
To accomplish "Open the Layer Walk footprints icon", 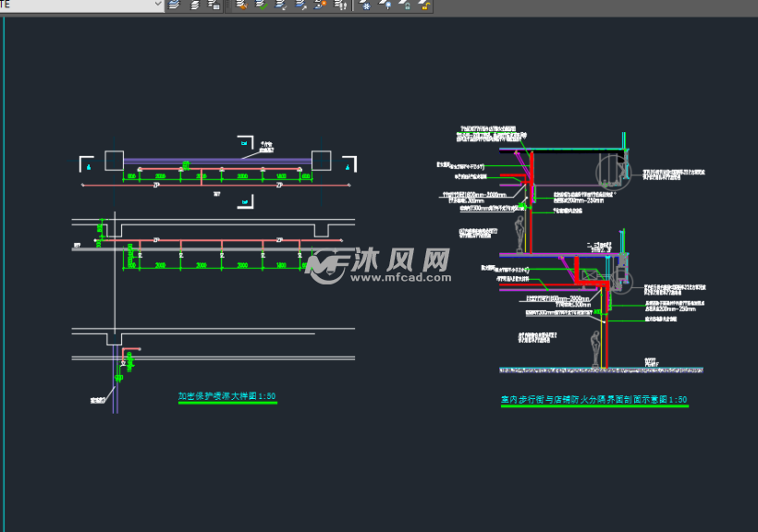I will click(340, 5).
